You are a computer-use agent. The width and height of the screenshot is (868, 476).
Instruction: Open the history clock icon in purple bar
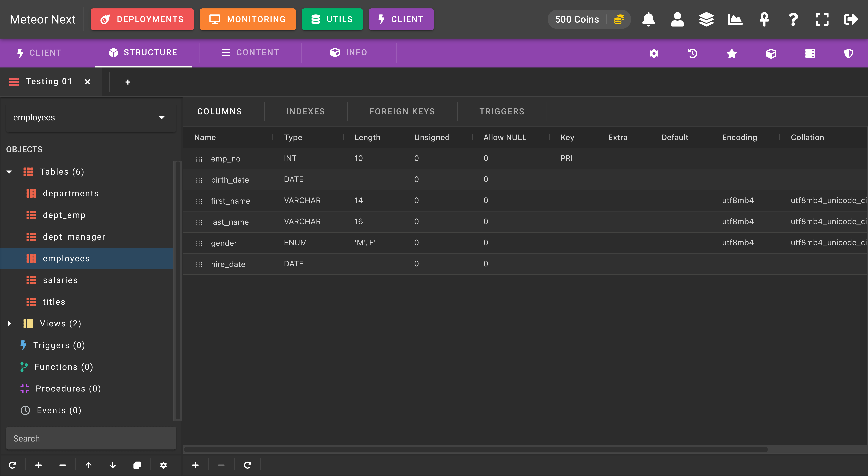pyautogui.click(x=692, y=53)
